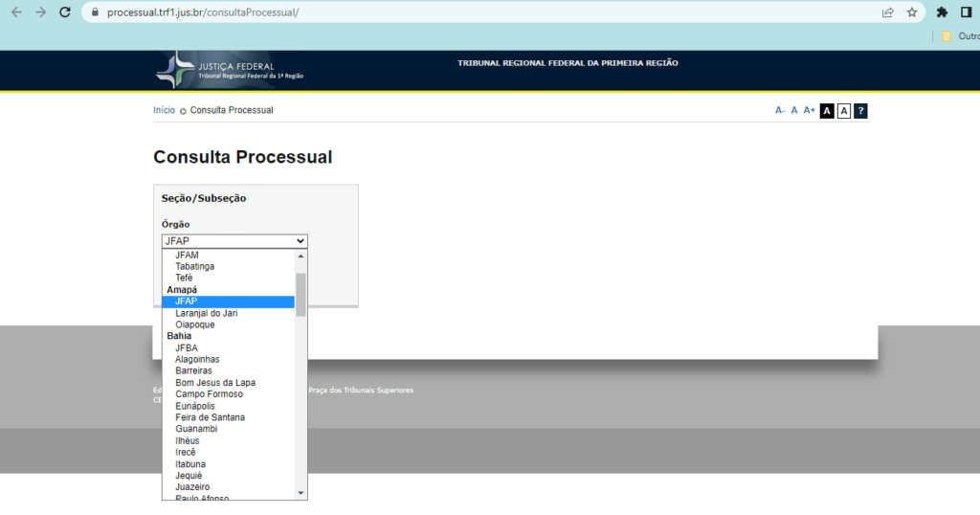Click the Justiça Federal logo
Screen dimensions: 980x515
click(231, 69)
